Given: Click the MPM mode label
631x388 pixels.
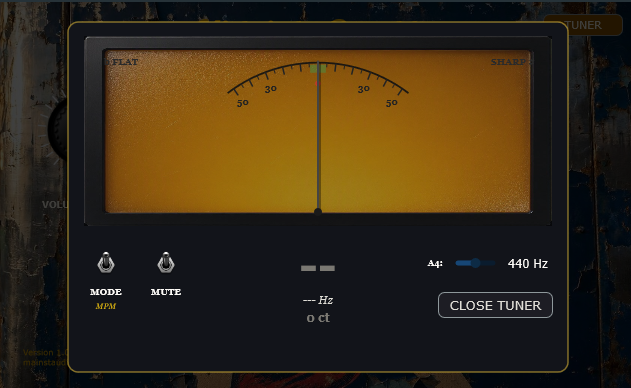Looking at the screenshot, I should click(x=106, y=306).
